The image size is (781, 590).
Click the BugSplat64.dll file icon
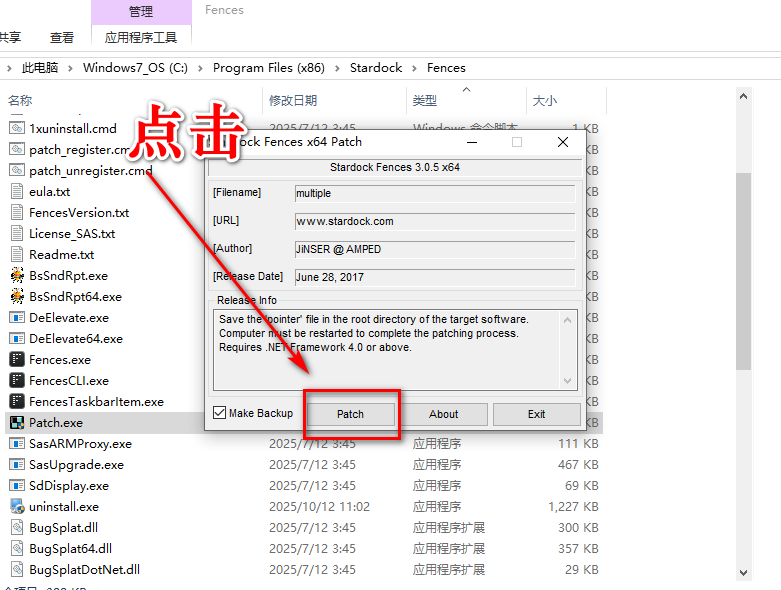[x=17, y=548]
